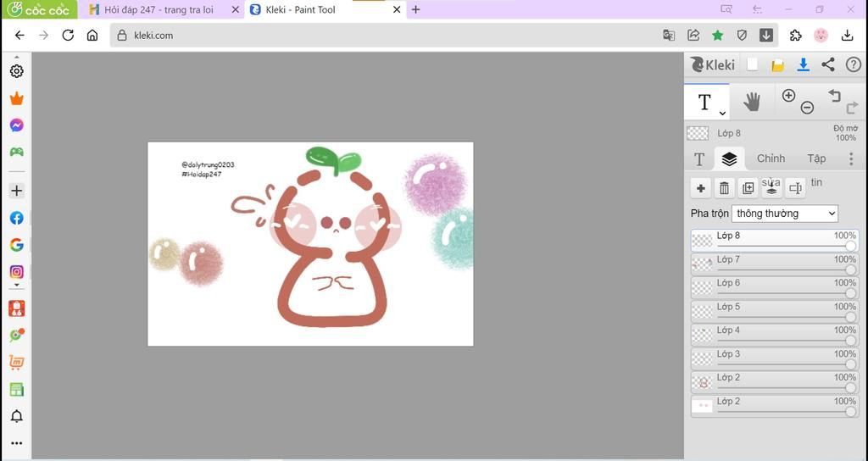Switch to the Layers tab
Screen dimensions: 868x461
pyautogui.click(x=729, y=158)
